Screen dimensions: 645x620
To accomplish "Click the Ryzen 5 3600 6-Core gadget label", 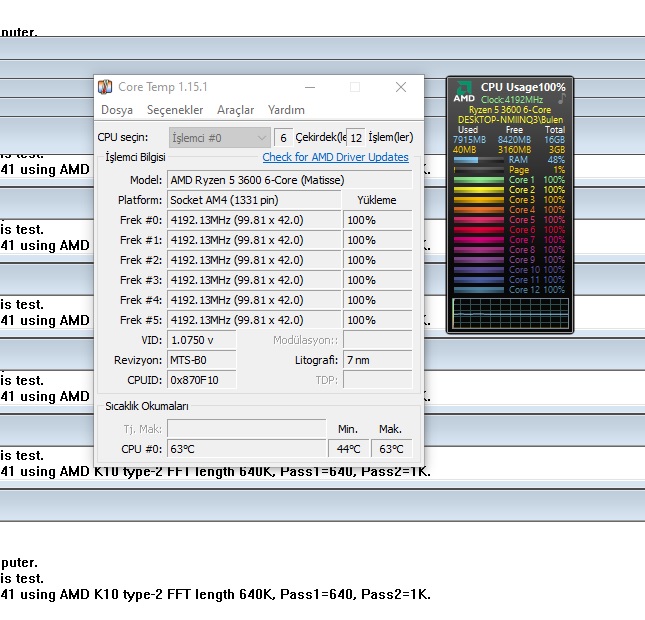I will (x=510, y=110).
